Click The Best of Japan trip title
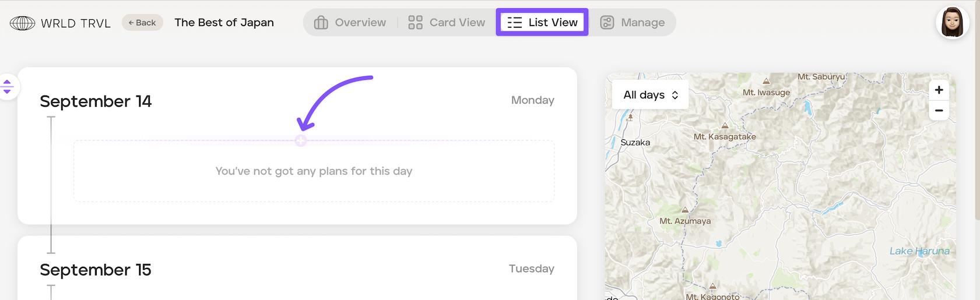The height and width of the screenshot is (300, 980). point(224,23)
